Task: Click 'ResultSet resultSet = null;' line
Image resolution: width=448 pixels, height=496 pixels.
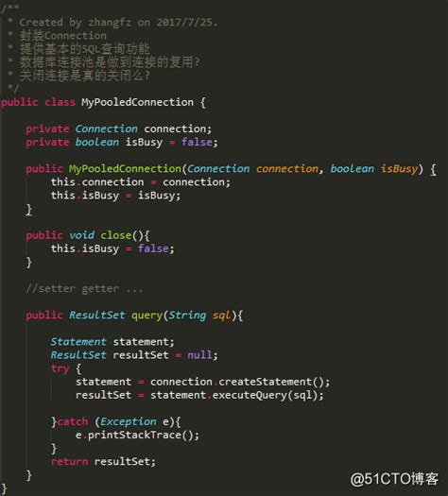Action: [134, 355]
